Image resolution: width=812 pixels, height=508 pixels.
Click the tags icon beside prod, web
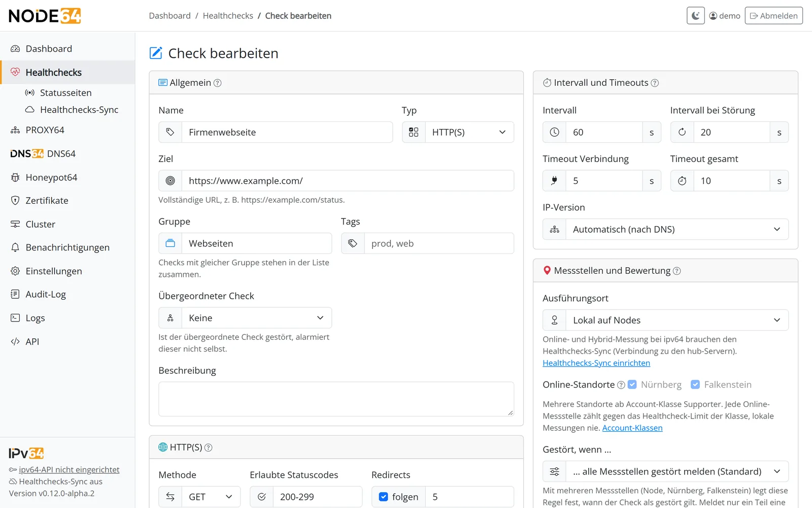pos(353,243)
